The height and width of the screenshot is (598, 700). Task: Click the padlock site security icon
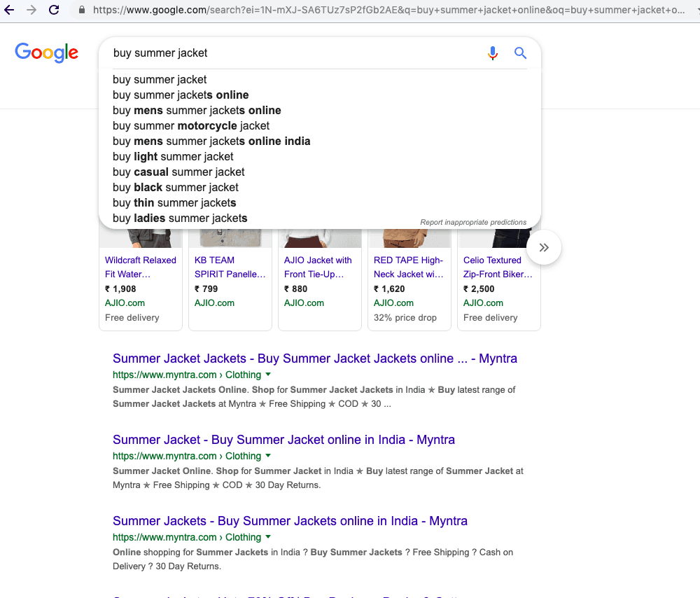pyautogui.click(x=82, y=10)
